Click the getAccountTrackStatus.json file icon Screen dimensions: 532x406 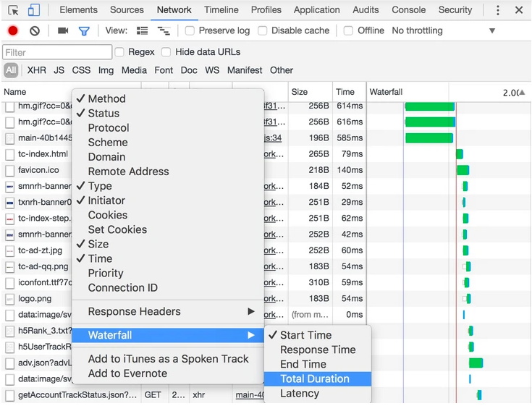tap(10, 395)
